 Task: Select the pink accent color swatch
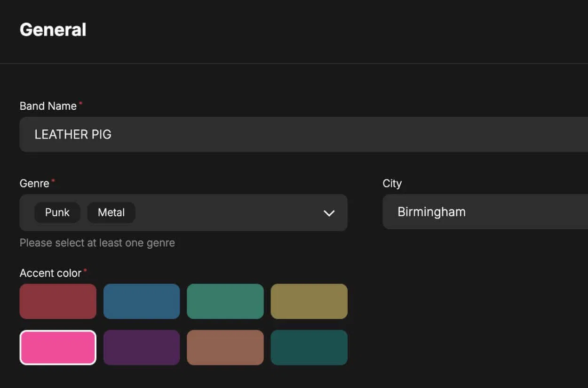click(57, 348)
